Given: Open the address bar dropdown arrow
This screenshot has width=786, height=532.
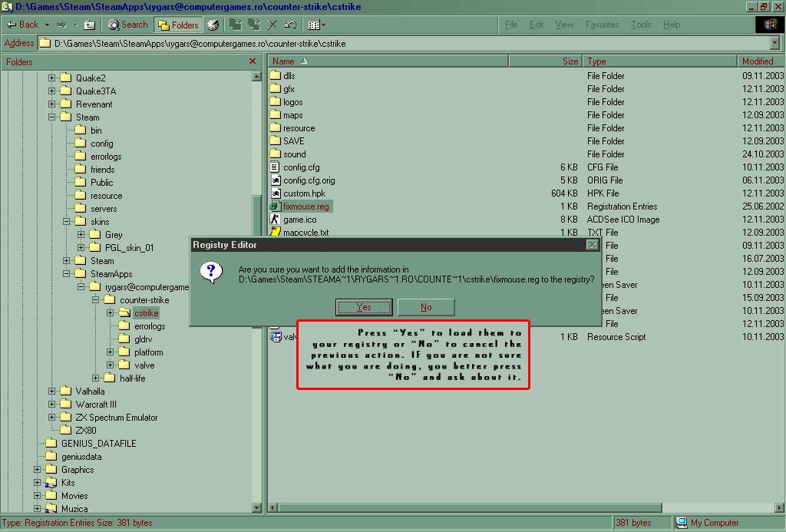Looking at the screenshot, I should tap(775, 44).
